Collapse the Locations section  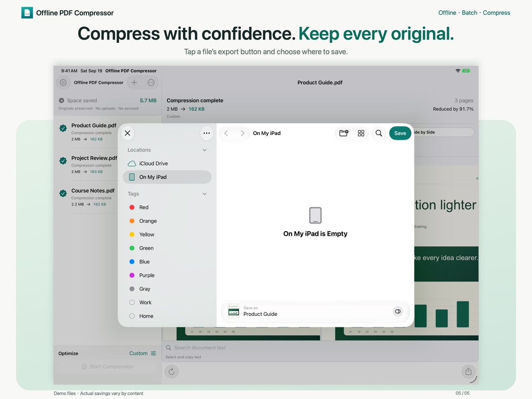[205, 150]
